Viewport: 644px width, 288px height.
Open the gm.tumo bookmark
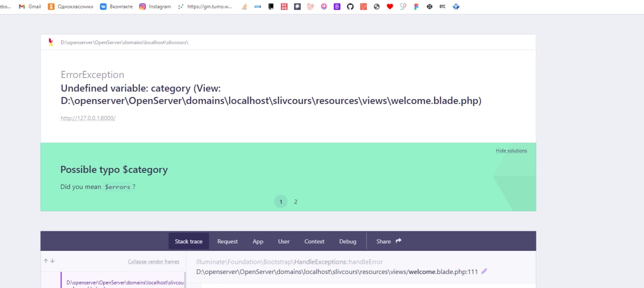(205, 7)
